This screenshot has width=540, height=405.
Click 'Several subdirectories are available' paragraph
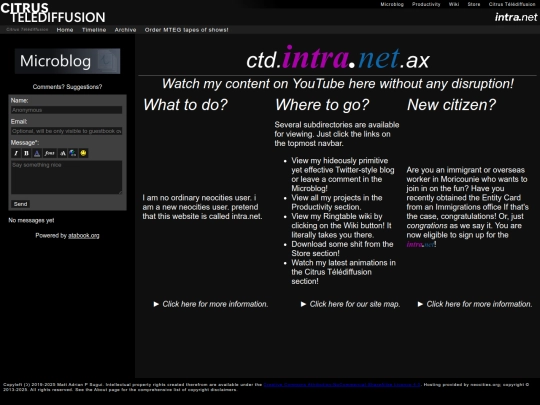337,134
